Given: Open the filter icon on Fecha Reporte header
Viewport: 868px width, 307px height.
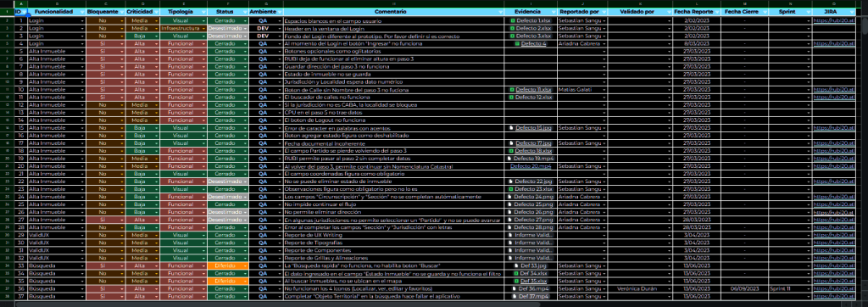Looking at the screenshot, I should pos(717,12).
